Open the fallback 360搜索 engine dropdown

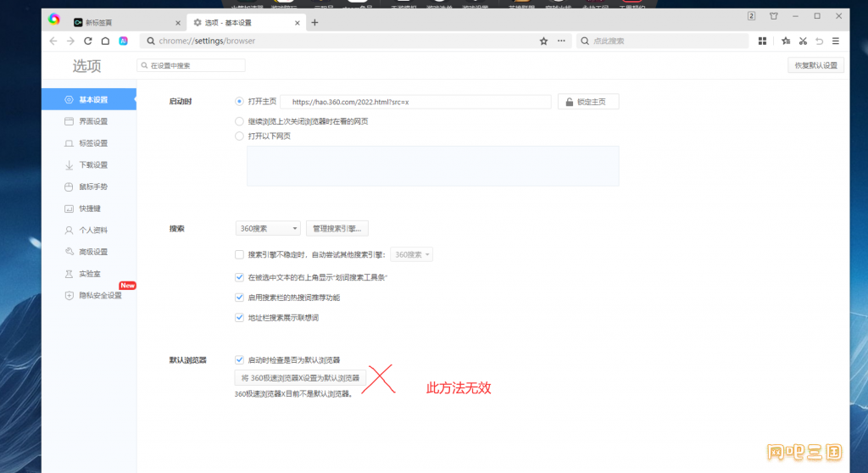pyautogui.click(x=411, y=255)
